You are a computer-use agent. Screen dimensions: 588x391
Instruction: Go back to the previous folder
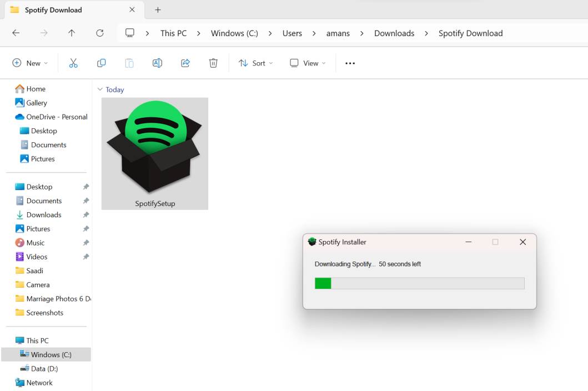(16, 33)
